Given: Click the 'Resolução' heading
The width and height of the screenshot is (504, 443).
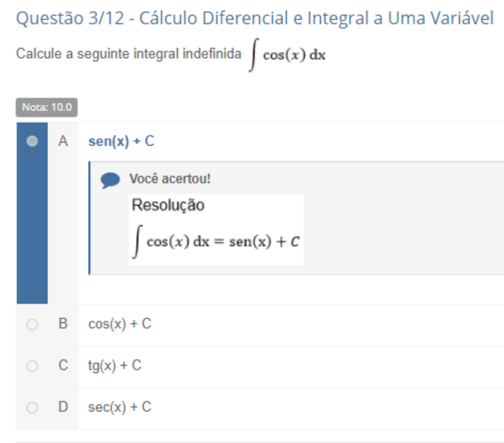Looking at the screenshot, I should click(168, 205).
